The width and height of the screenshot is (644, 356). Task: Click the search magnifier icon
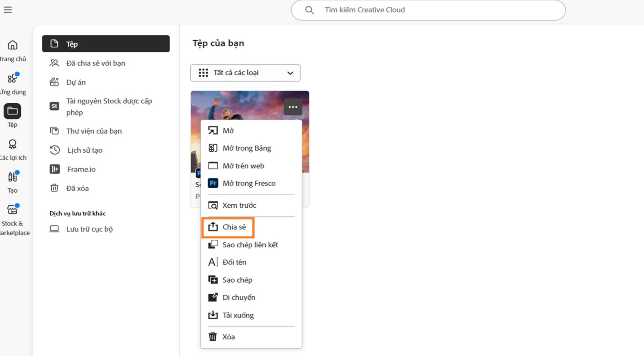(309, 10)
